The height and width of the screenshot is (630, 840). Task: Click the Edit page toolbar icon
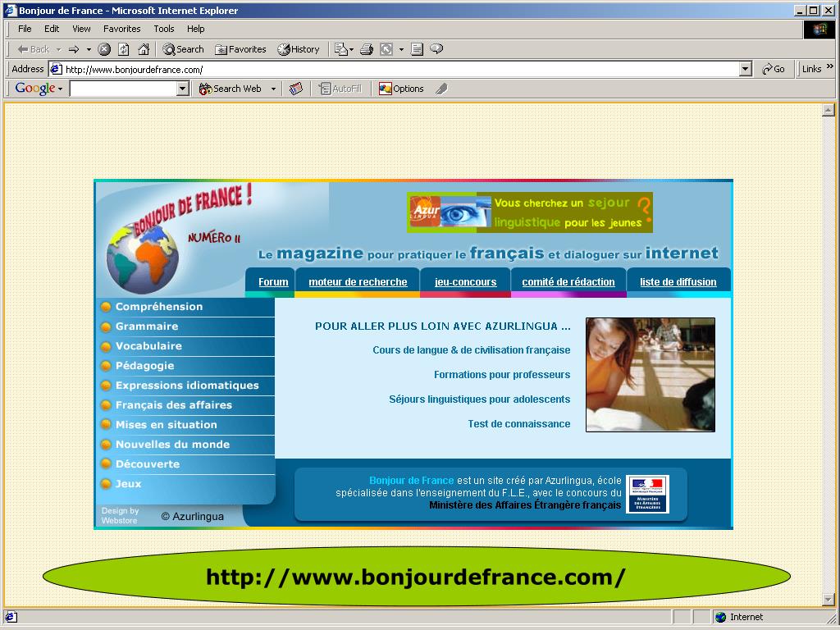tap(386, 49)
